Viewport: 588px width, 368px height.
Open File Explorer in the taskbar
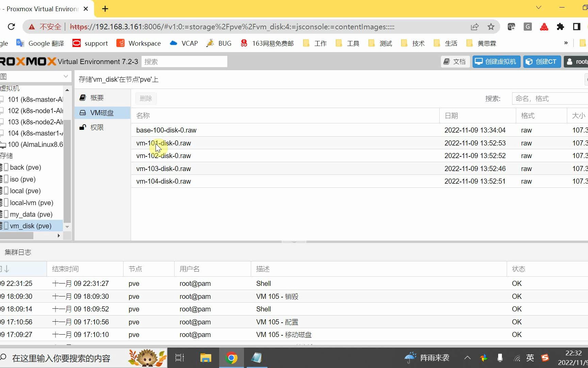point(206,358)
